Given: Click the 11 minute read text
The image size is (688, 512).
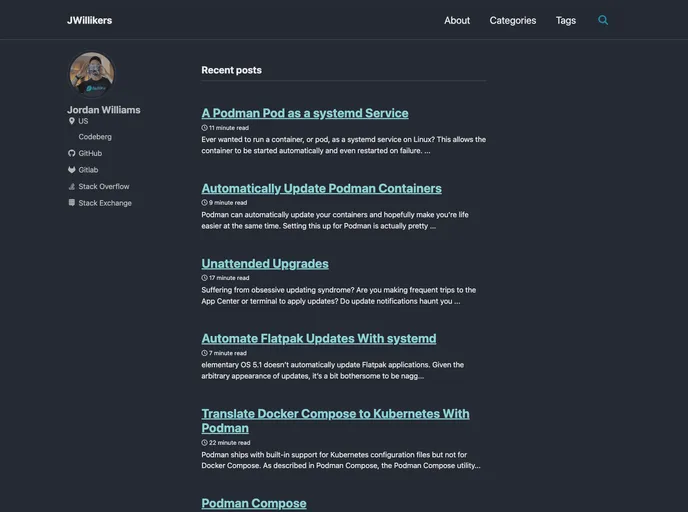Looking at the screenshot, I should coord(229,128).
